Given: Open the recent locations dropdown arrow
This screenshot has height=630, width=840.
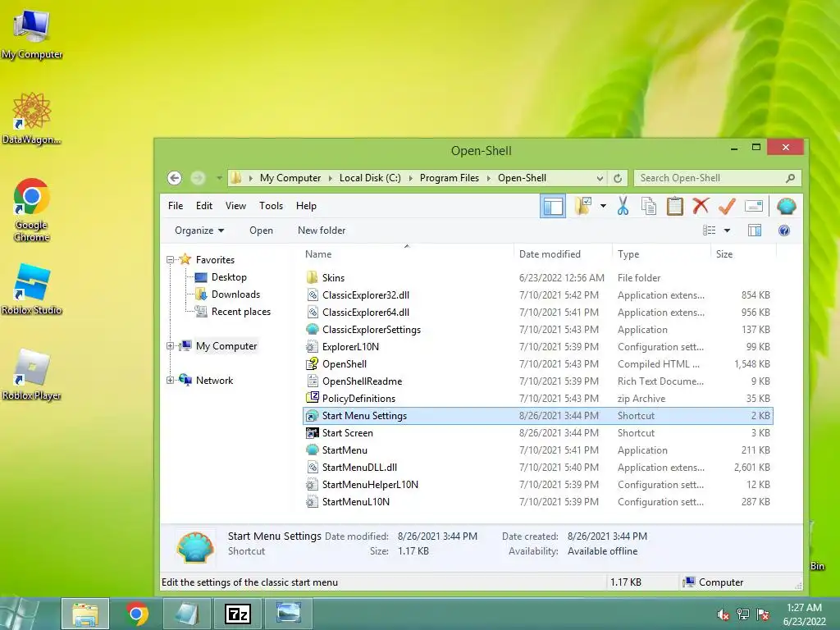Looking at the screenshot, I should pyautogui.click(x=219, y=178).
